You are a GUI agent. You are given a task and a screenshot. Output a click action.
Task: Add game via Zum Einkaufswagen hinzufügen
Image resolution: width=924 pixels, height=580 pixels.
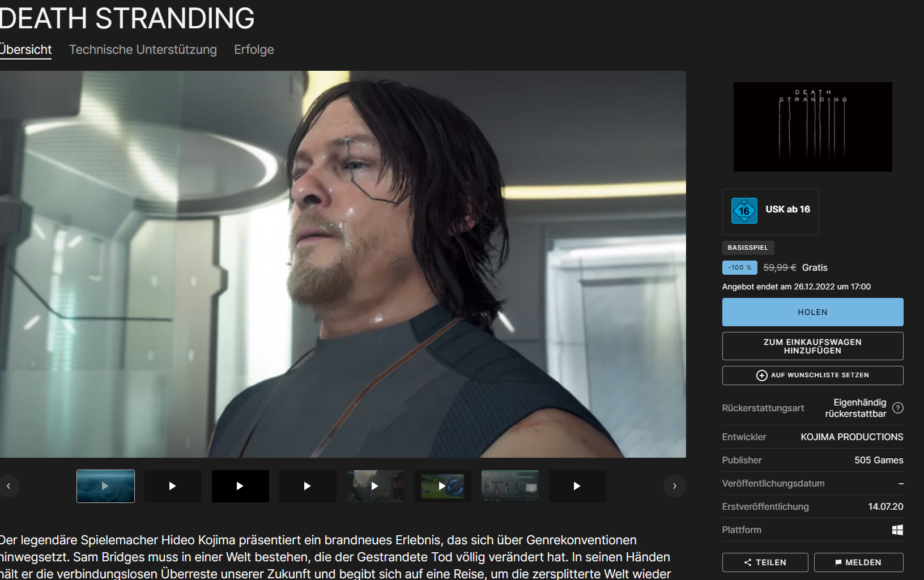[x=812, y=346]
